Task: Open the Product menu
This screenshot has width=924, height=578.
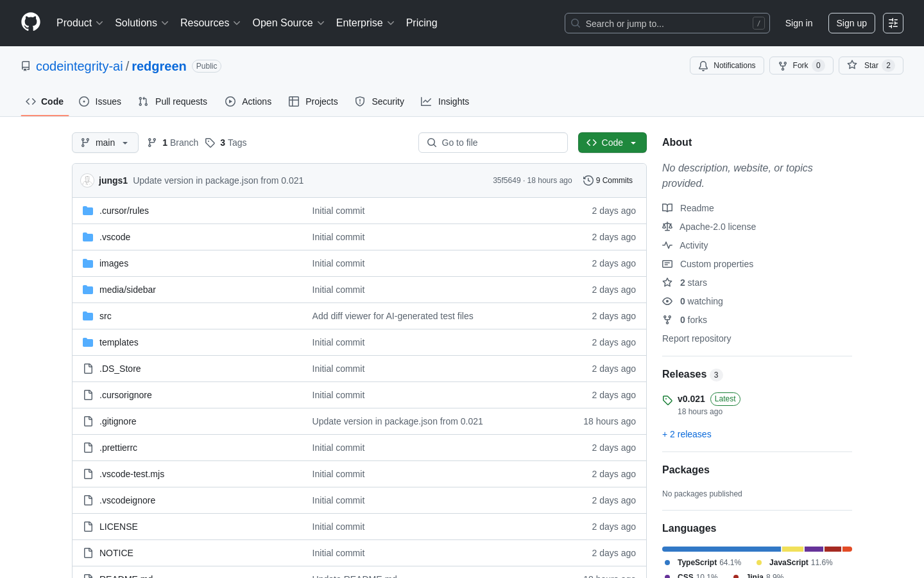Action: pyautogui.click(x=80, y=23)
